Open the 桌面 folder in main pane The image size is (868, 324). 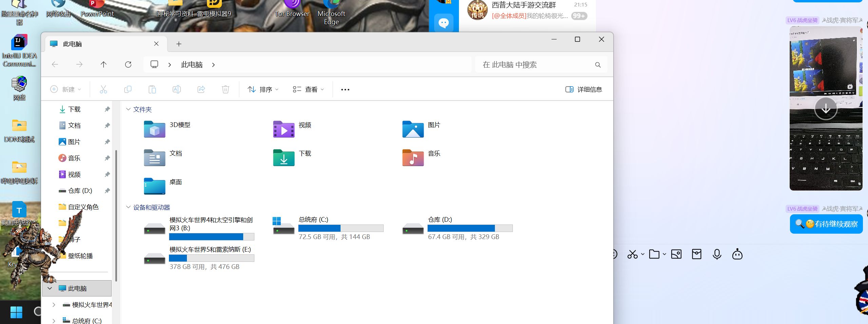coord(163,186)
